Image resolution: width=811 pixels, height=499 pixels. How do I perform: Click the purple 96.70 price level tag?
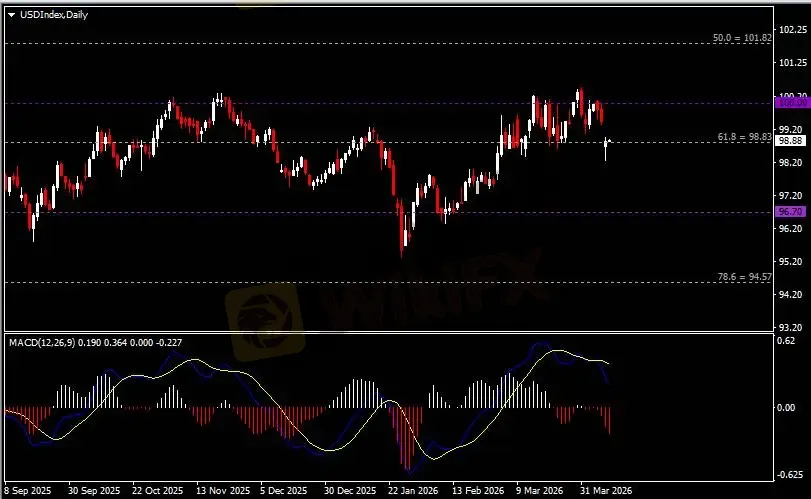tap(791, 212)
